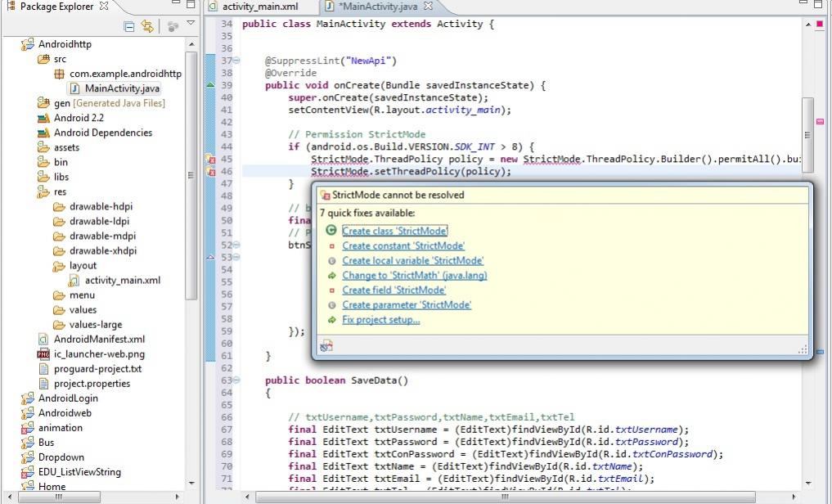Collapse code fold at line 37

236,61
